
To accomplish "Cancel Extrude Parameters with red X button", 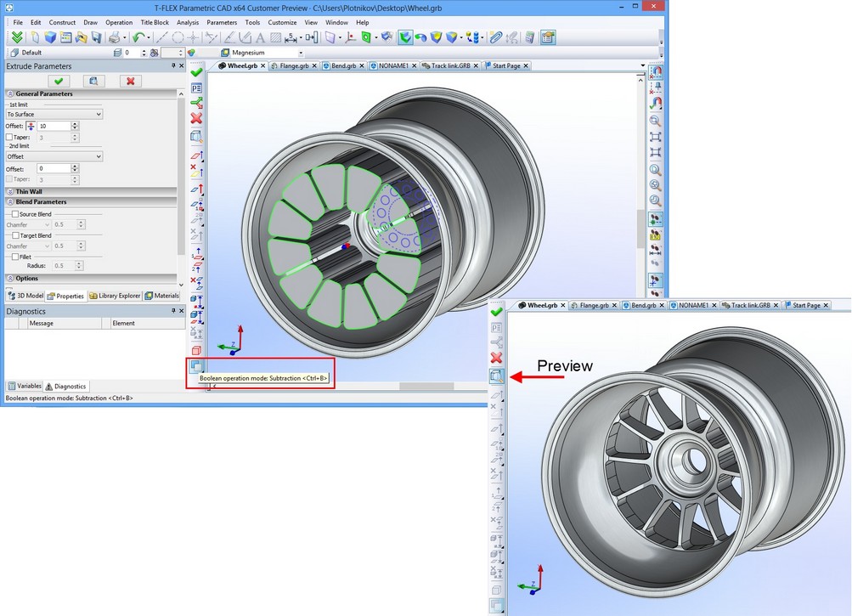I will pos(130,81).
